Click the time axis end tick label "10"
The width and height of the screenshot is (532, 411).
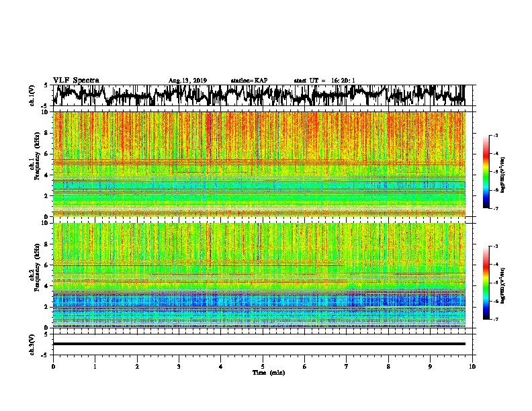click(472, 367)
